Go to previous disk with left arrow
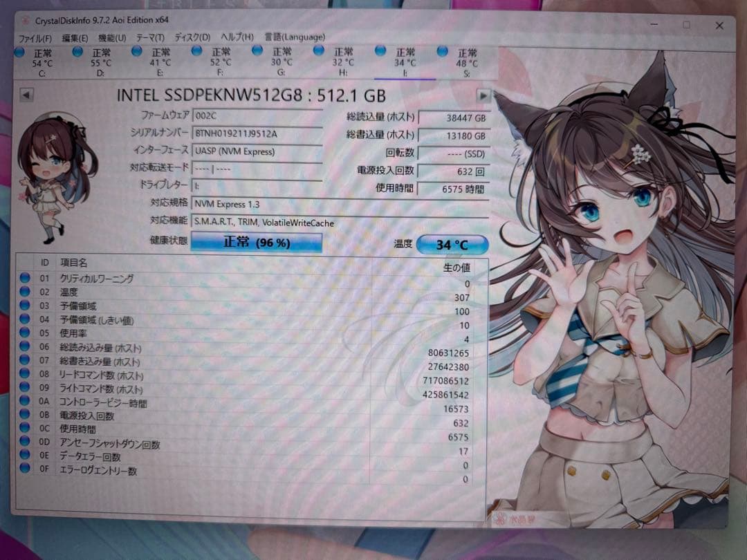 pyautogui.click(x=26, y=95)
